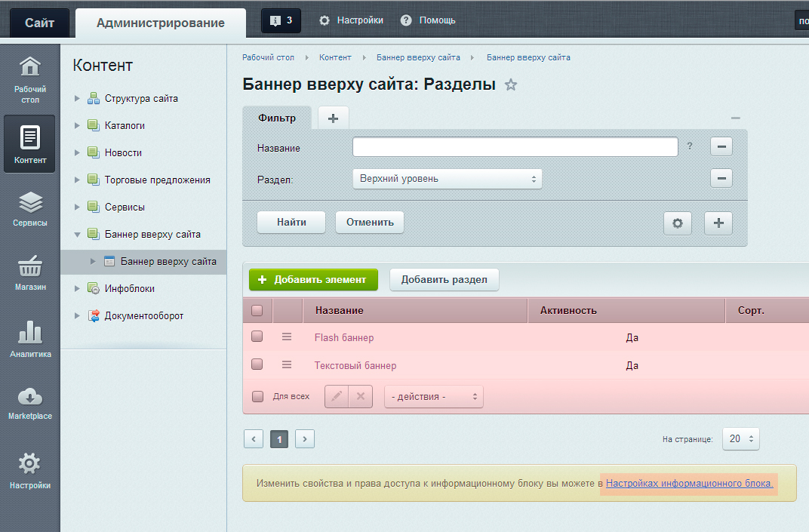Remove the Раздел filter field
Image resolution: width=809 pixels, height=532 pixels.
(x=721, y=179)
